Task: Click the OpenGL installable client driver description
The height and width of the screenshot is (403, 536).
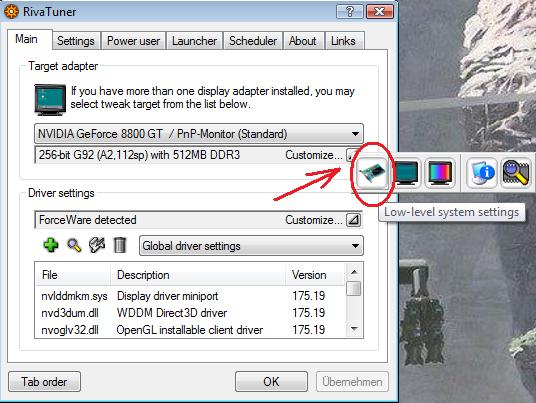Action: pos(190,330)
